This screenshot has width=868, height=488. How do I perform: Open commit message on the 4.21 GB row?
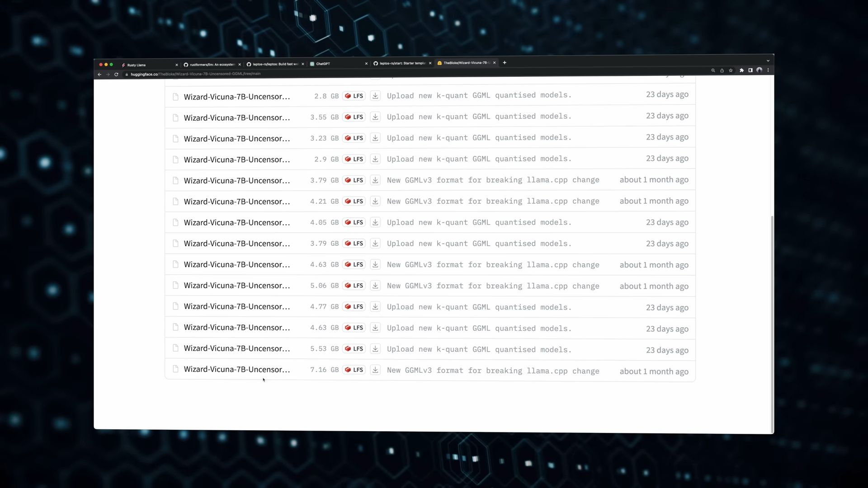tap(493, 201)
